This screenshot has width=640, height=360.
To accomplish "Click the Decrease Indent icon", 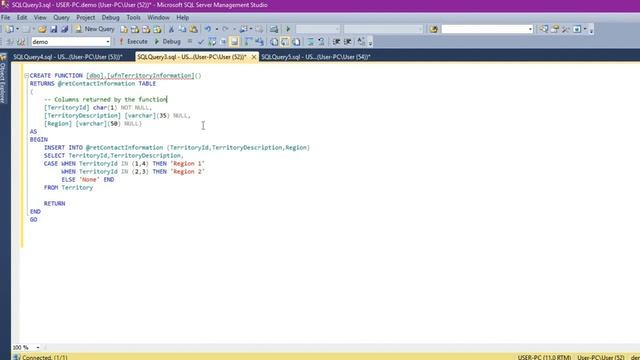I will [x=336, y=42].
